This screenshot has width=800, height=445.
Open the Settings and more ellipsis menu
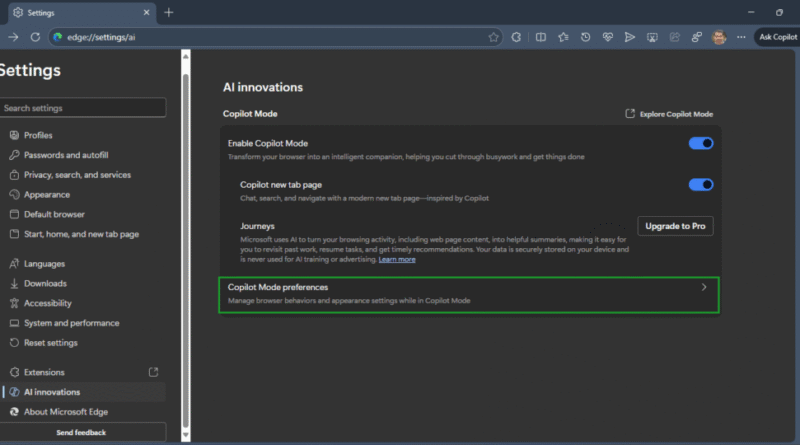740,37
